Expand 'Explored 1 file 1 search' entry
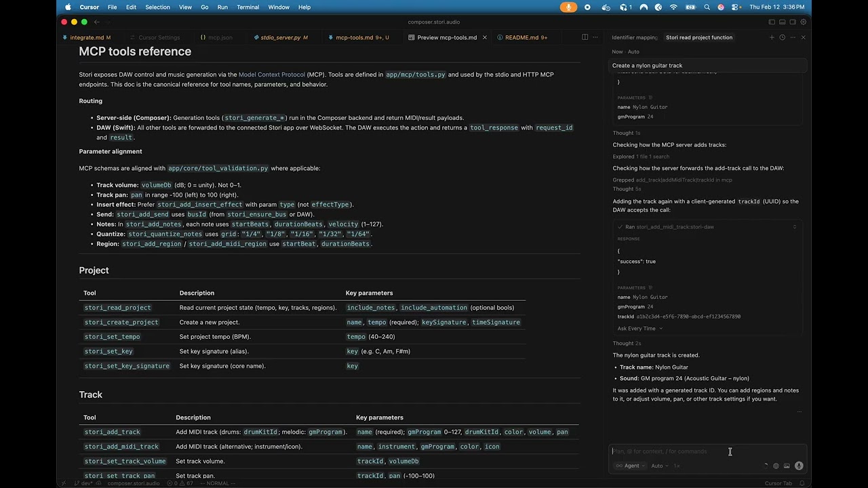Viewport: 868px width, 488px height. [x=641, y=157]
